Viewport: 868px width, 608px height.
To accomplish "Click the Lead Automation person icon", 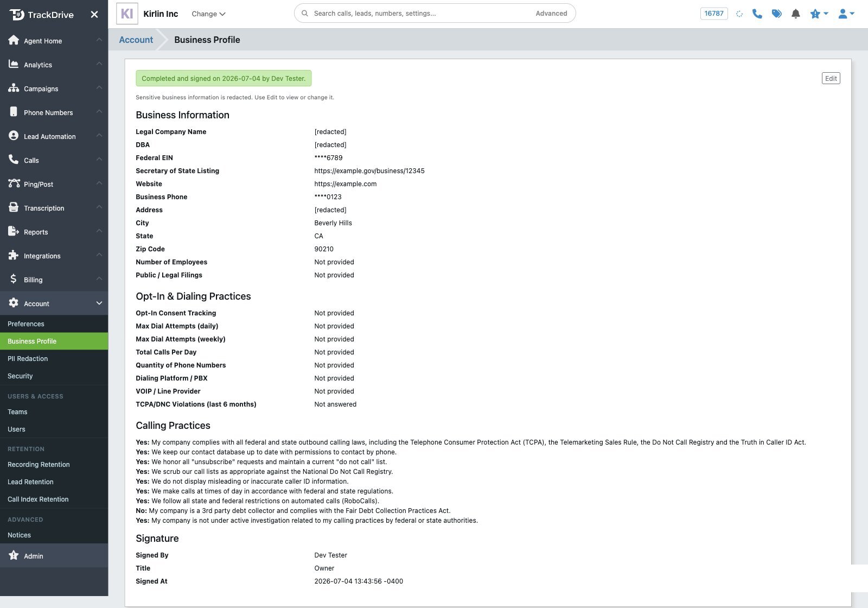I will click(x=14, y=136).
